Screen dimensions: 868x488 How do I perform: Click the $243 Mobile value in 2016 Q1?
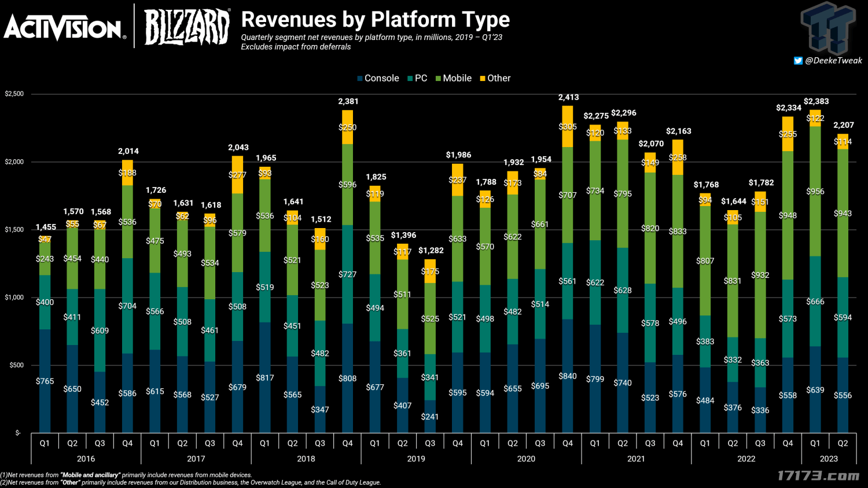click(x=45, y=258)
